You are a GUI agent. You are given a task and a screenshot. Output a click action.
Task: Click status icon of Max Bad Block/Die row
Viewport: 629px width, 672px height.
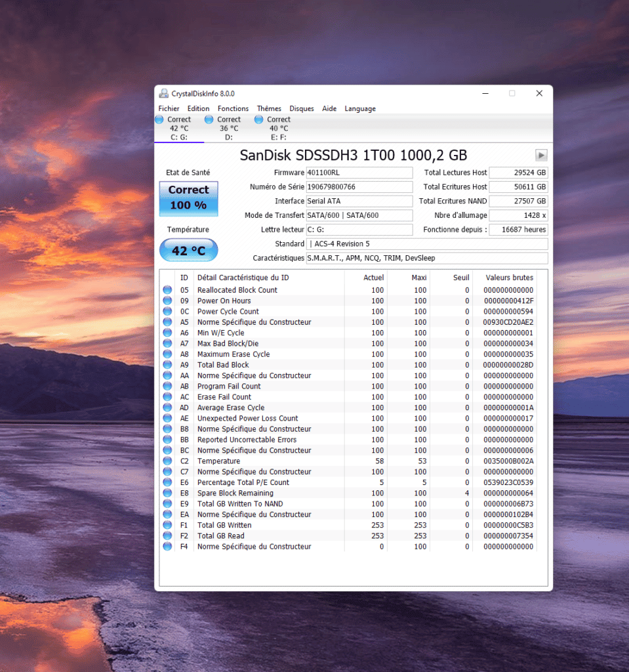[x=167, y=343]
